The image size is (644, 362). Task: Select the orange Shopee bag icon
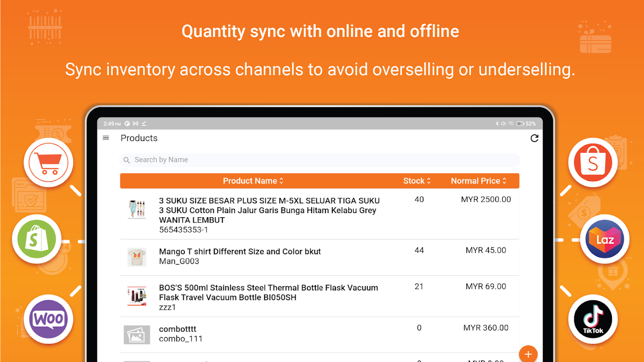point(593,162)
